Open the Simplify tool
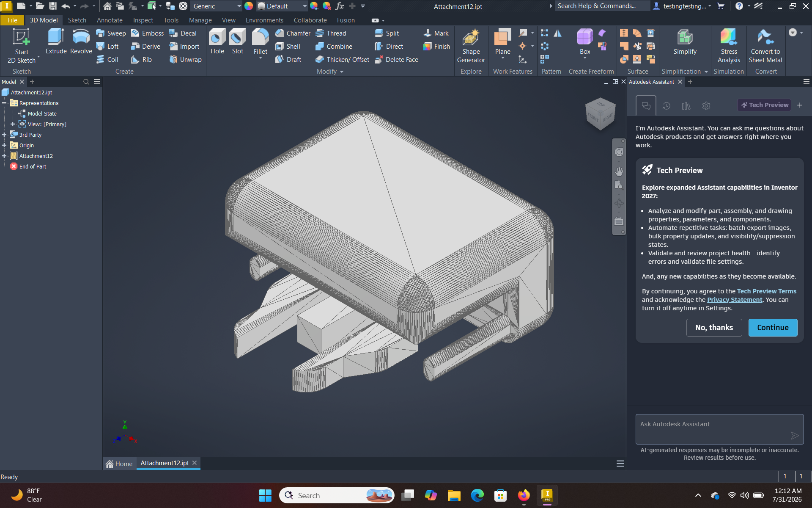 pos(685,41)
